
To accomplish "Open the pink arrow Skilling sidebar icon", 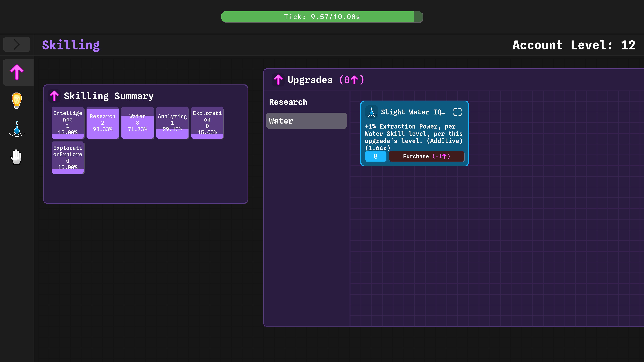I will coord(17,72).
